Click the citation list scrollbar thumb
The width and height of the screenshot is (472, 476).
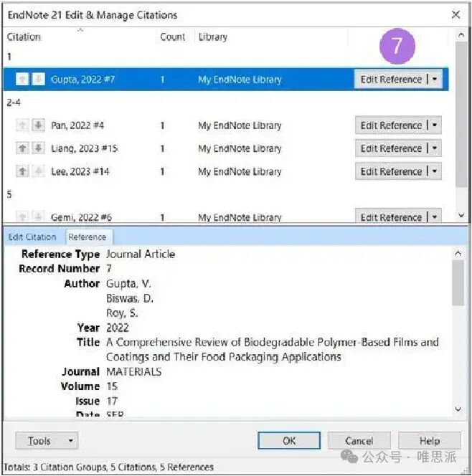tap(461, 115)
